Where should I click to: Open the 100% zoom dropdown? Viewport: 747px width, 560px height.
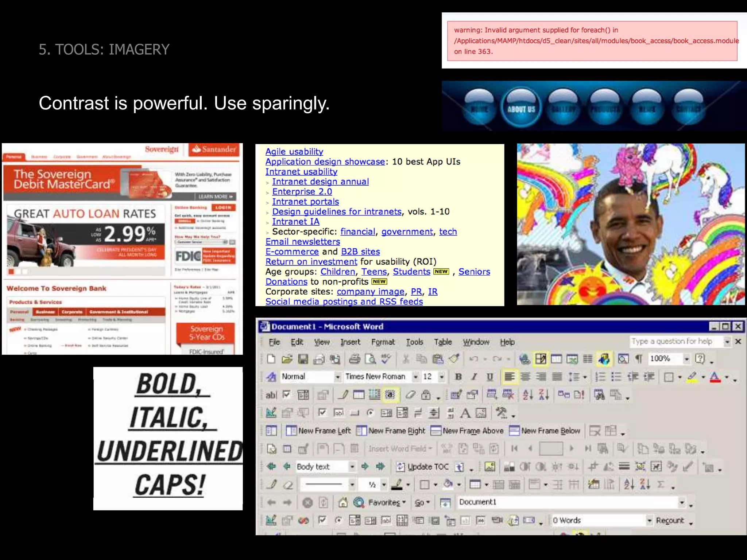[x=686, y=359]
